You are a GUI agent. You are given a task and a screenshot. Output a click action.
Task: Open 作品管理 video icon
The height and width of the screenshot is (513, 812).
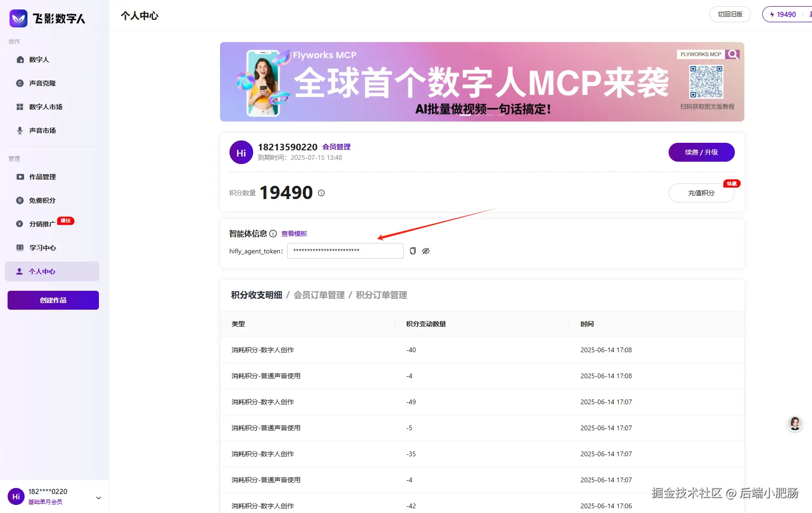(x=20, y=177)
